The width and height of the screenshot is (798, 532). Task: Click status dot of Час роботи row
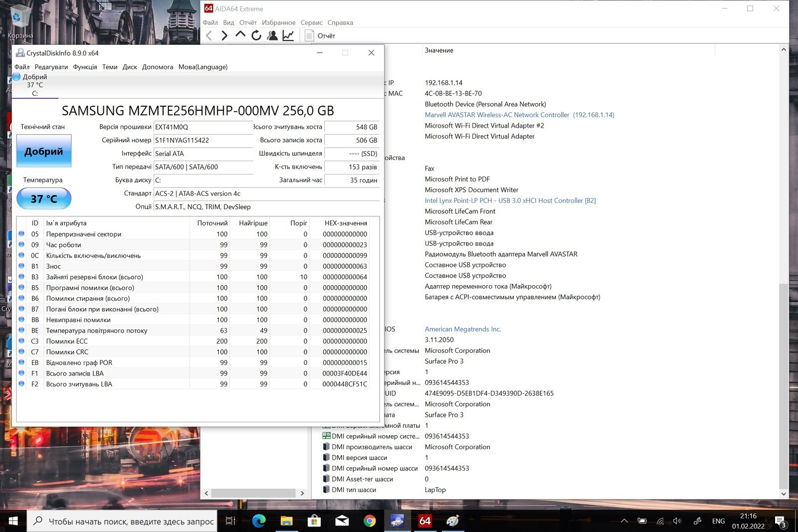coord(21,244)
